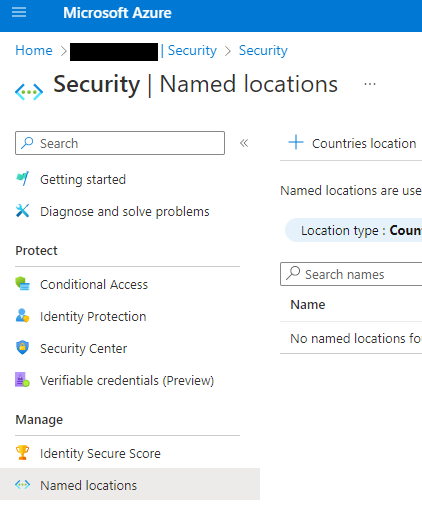Open Security Center

84,348
